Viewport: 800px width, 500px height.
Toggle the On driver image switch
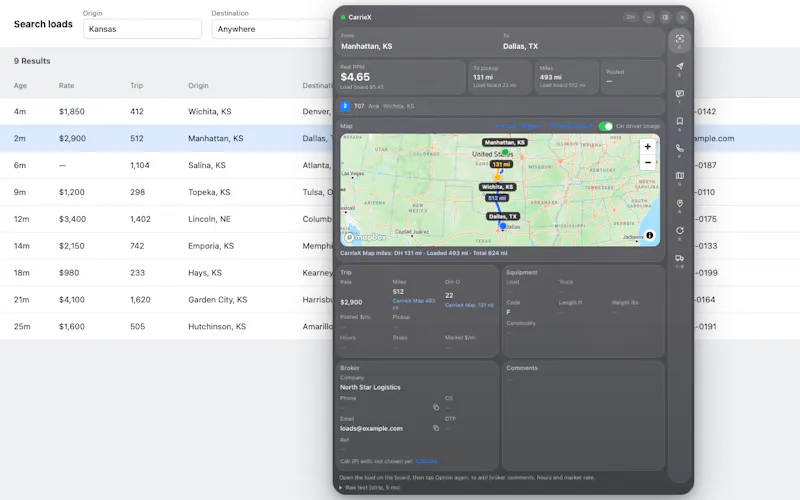coord(606,126)
